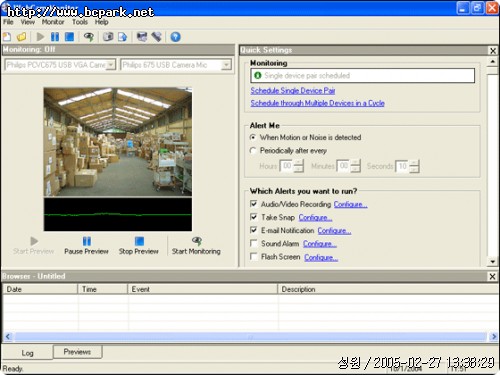This screenshot has height=375, width=500.
Task: Configure Audio/Video Recording settings
Action: 351,204
